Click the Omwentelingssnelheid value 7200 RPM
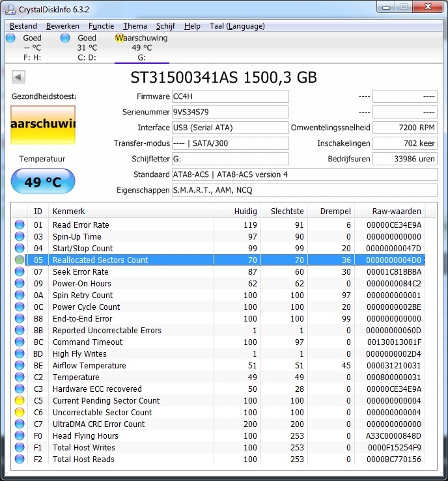 pos(405,128)
